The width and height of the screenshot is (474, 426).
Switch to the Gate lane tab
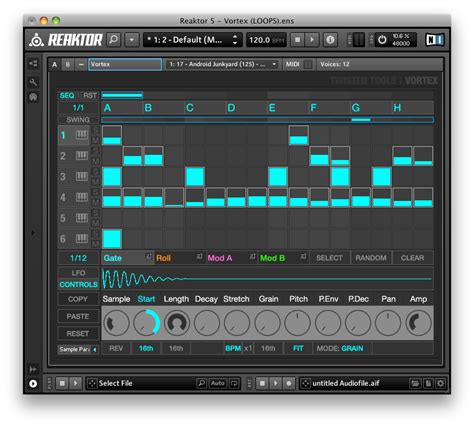(113, 258)
